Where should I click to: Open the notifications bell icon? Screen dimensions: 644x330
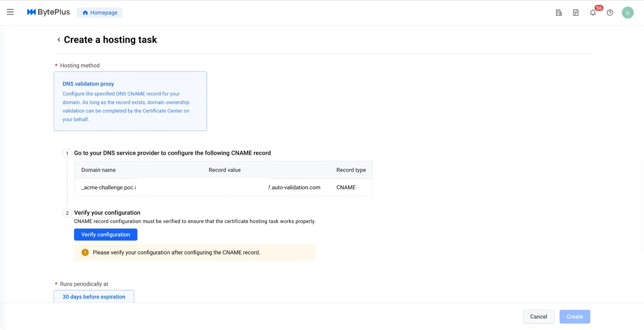tap(593, 12)
